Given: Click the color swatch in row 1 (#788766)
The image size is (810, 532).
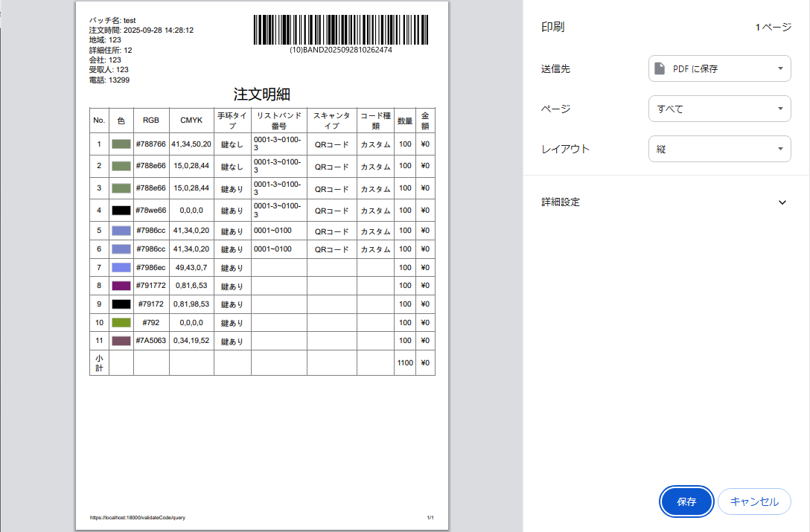Looking at the screenshot, I should coord(121,144).
